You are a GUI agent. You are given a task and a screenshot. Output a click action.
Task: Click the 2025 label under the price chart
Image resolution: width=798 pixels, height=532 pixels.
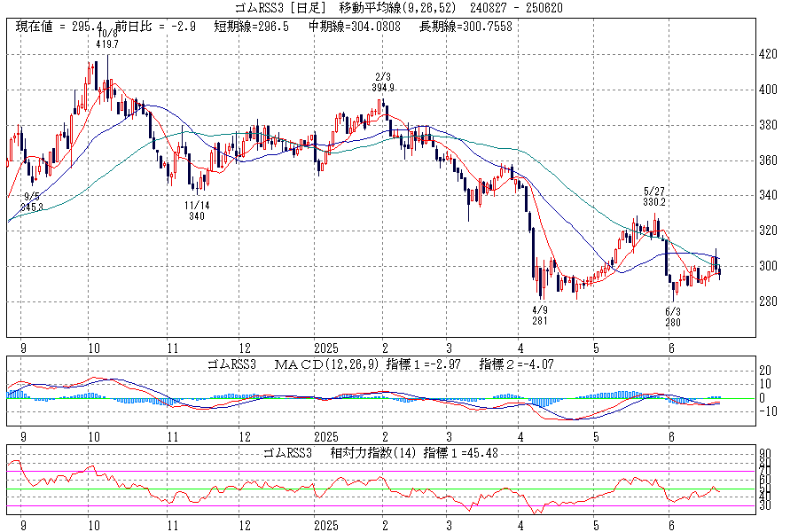point(326,348)
